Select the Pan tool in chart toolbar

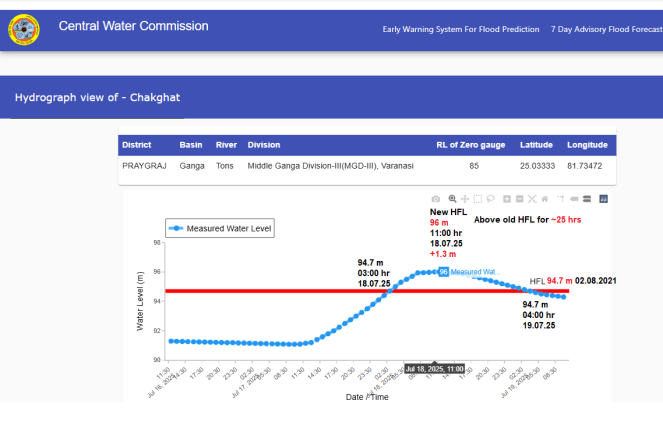465,199
